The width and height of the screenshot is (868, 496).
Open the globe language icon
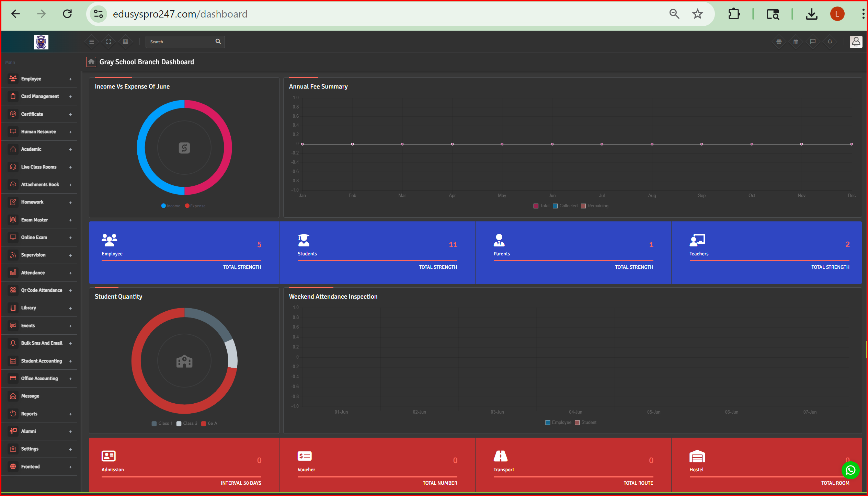tap(779, 42)
